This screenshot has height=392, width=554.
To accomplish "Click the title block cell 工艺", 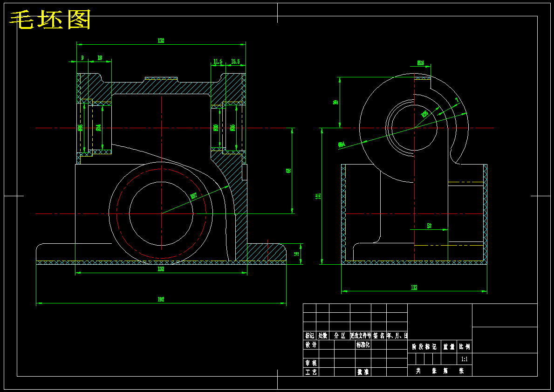I will [x=311, y=372].
